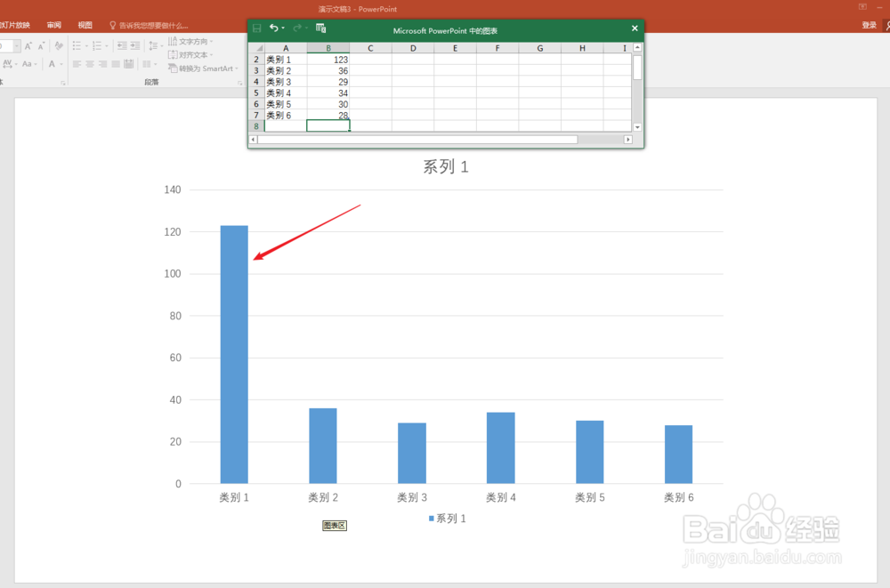
Task: Select cell containing value 28
Action: point(328,115)
